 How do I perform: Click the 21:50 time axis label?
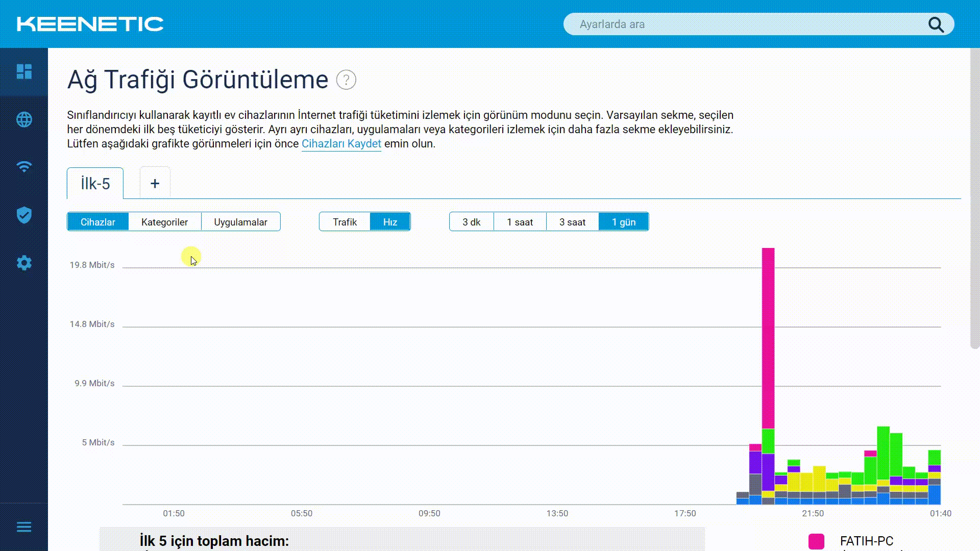coord(813,513)
